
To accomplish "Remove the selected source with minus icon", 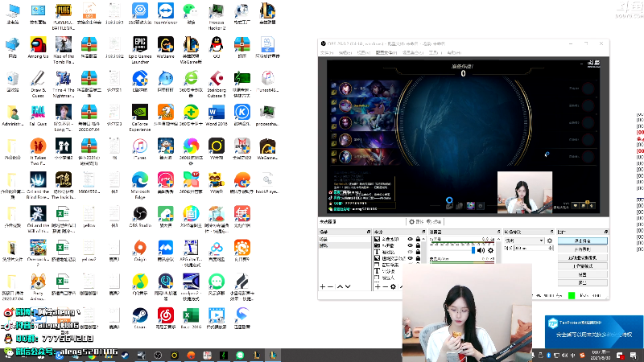I will [x=386, y=286].
